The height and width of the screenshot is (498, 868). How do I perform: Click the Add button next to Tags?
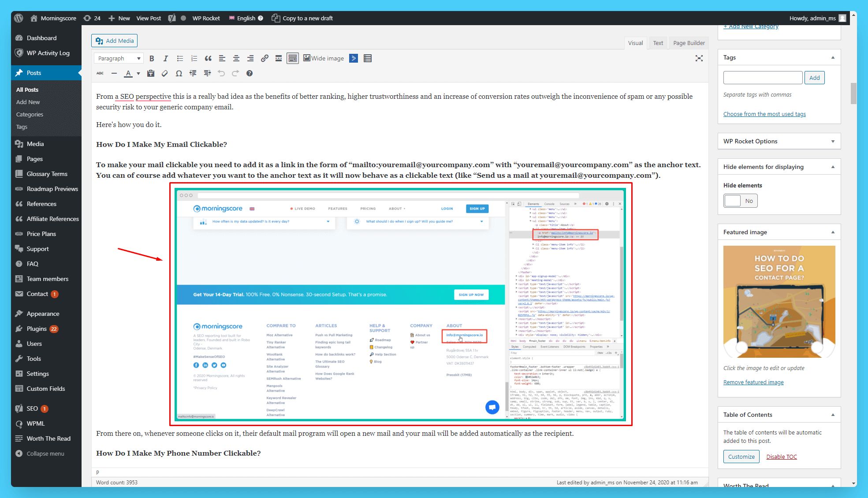coord(814,78)
